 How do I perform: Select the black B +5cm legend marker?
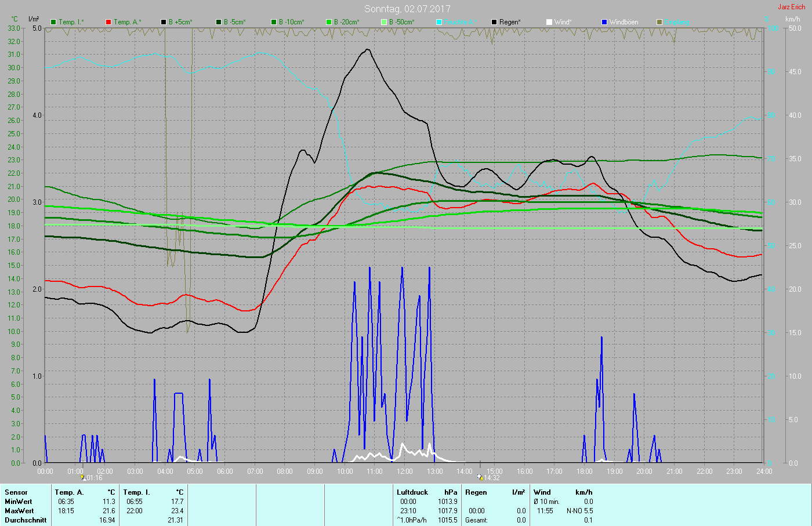164,22
